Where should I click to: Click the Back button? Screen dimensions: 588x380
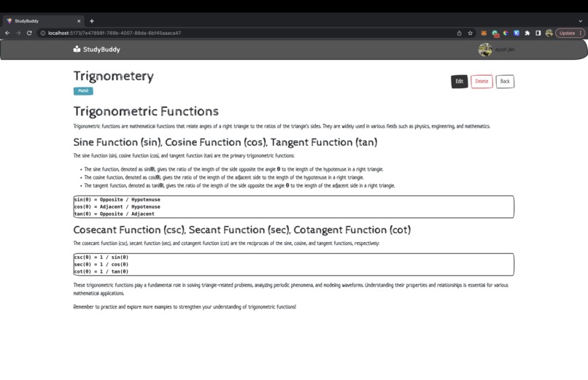tap(505, 81)
